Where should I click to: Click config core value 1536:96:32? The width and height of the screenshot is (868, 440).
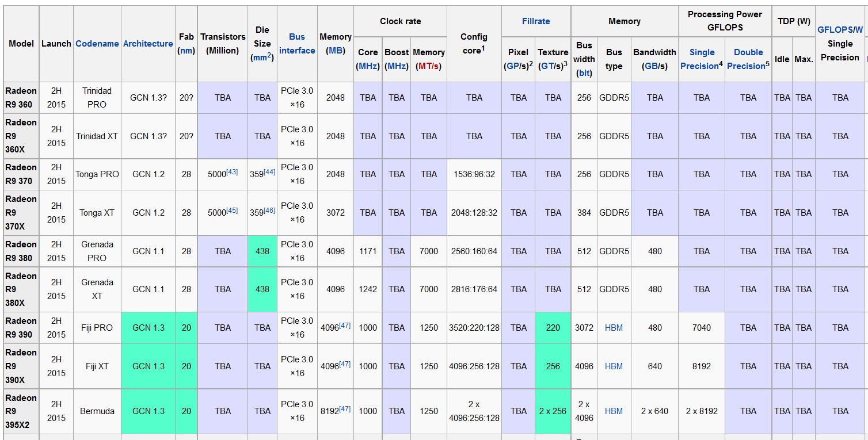click(474, 174)
